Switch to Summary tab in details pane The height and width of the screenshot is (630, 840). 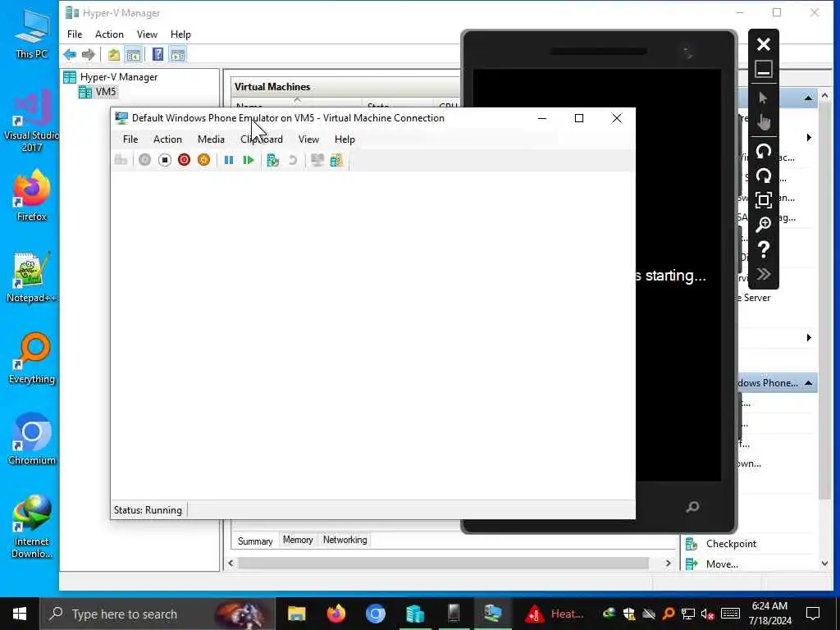pos(255,541)
